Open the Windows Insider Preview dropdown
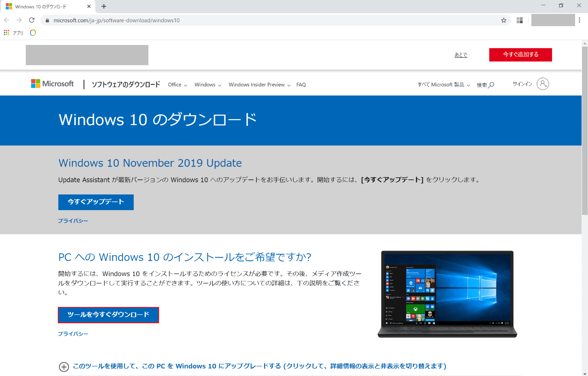The image size is (588, 376). [260, 85]
